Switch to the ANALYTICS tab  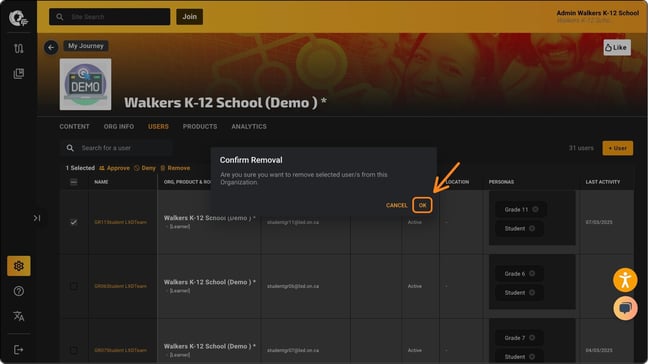click(249, 126)
